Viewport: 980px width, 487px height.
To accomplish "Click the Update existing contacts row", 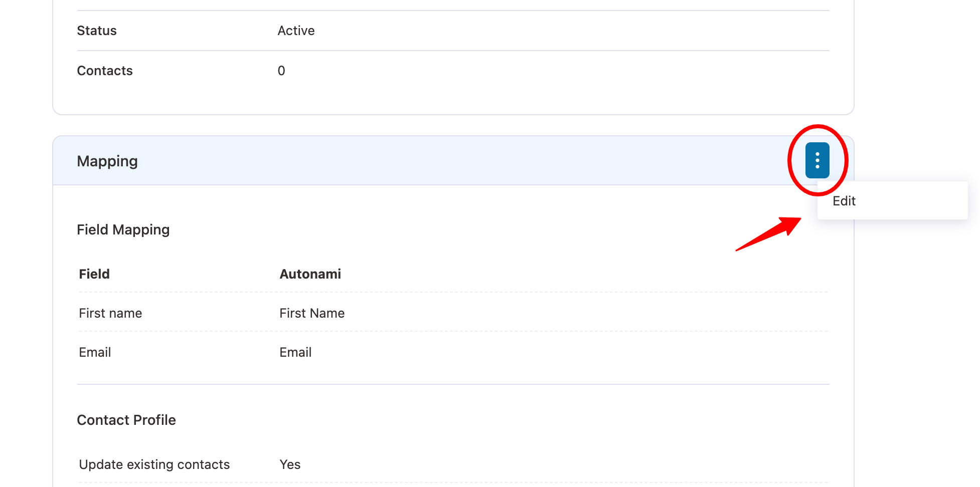I will point(154,464).
